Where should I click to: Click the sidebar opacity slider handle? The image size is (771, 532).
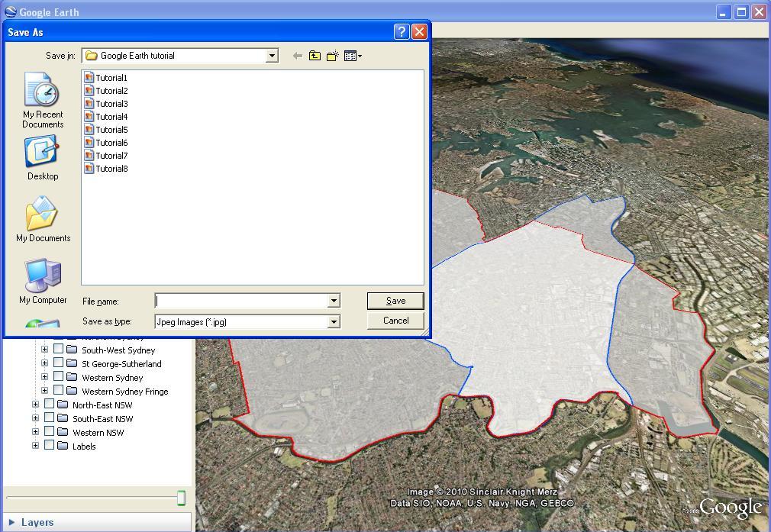[181, 498]
